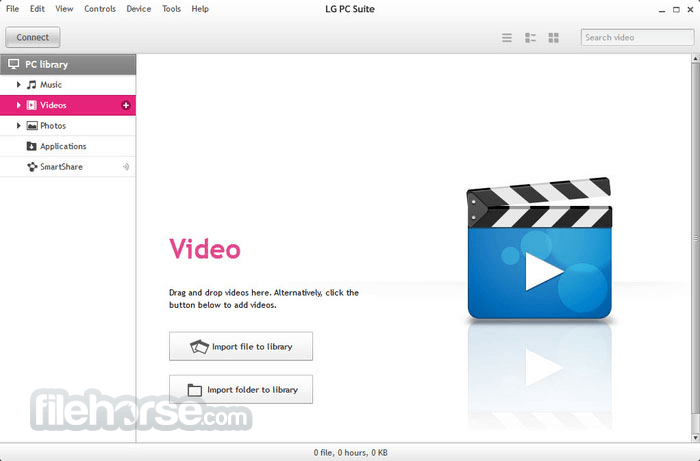Screen dimensions: 700x461
Task: Minimize the LG PC Suite window
Action: (662, 9)
